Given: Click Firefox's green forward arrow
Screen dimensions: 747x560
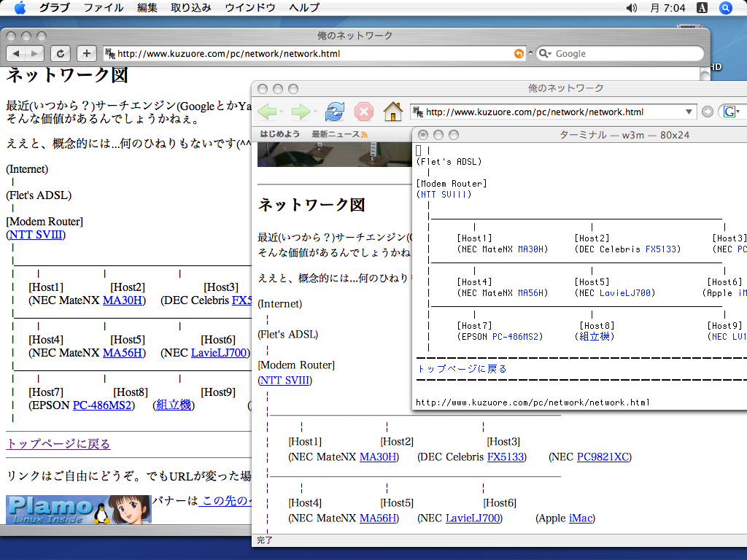Looking at the screenshot, I should (301, 112).
